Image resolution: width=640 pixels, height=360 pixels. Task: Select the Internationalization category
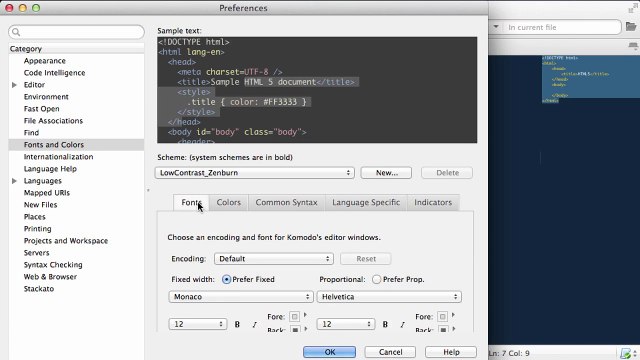click(x=58, y=157)
